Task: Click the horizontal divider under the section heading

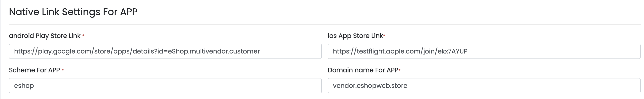Action: (x=325, y=24)
